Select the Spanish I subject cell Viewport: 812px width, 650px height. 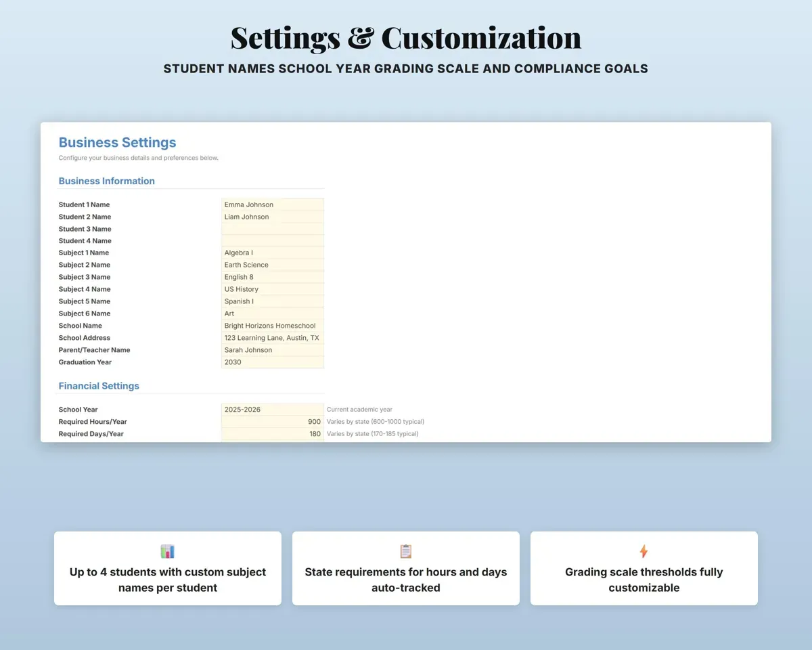click(x=273, y=302)
